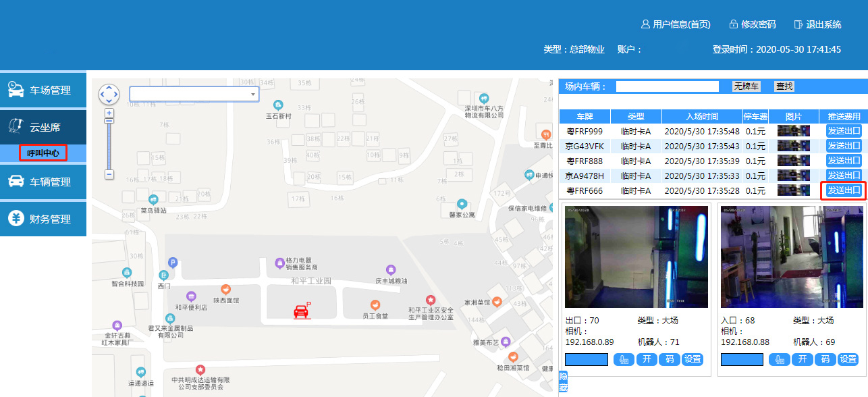The height and width of the screenshot is (397, 868).
Task: Click the 隐藏 panel hide button
Action: coord(563,381)
